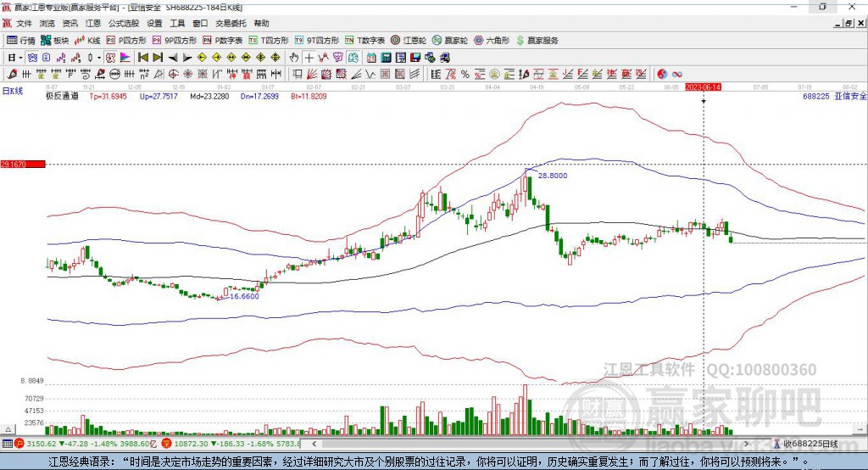868x470 pixels.
Task: Click the percent sign tool
Action: click(x=465, y=75)
